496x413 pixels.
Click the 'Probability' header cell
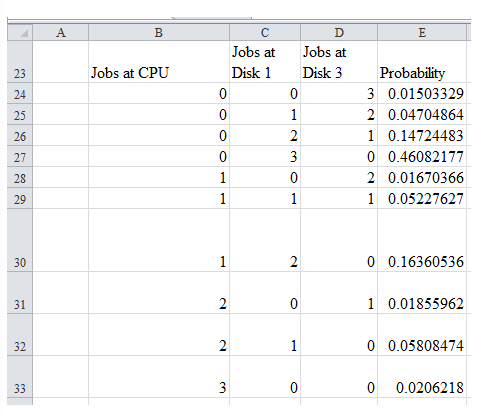click(422, 62)
